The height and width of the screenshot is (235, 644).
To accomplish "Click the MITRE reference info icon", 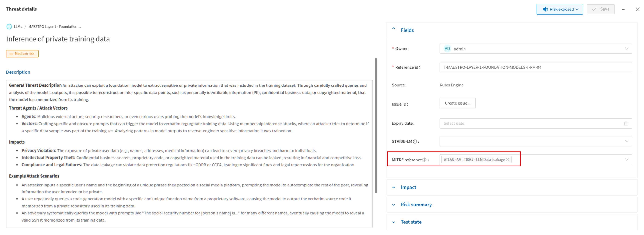I will [424, 160].
